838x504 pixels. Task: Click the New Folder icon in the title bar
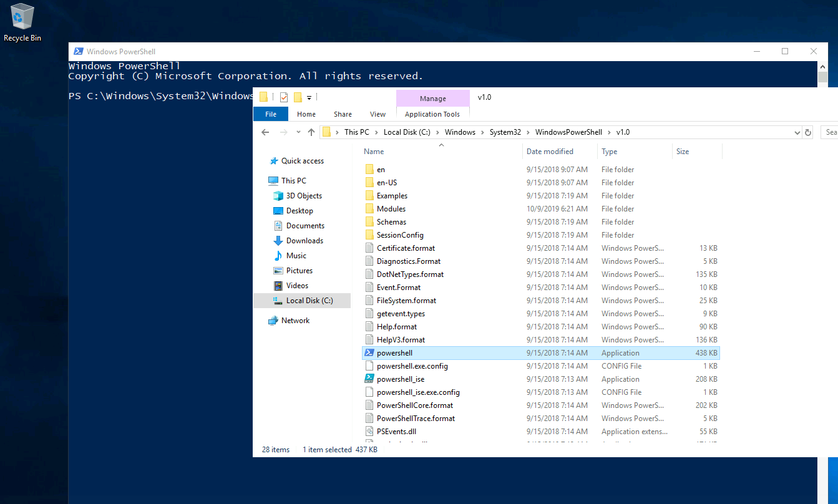[298, 97]
